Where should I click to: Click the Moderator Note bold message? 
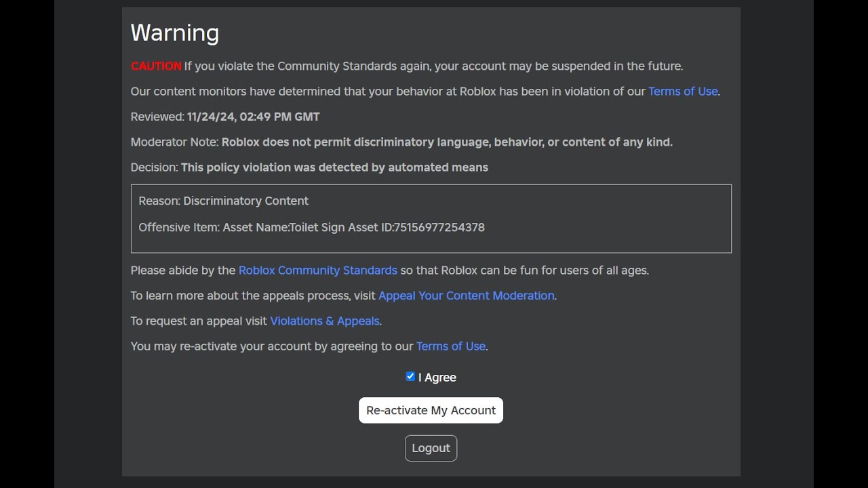(x=447, y=142)
